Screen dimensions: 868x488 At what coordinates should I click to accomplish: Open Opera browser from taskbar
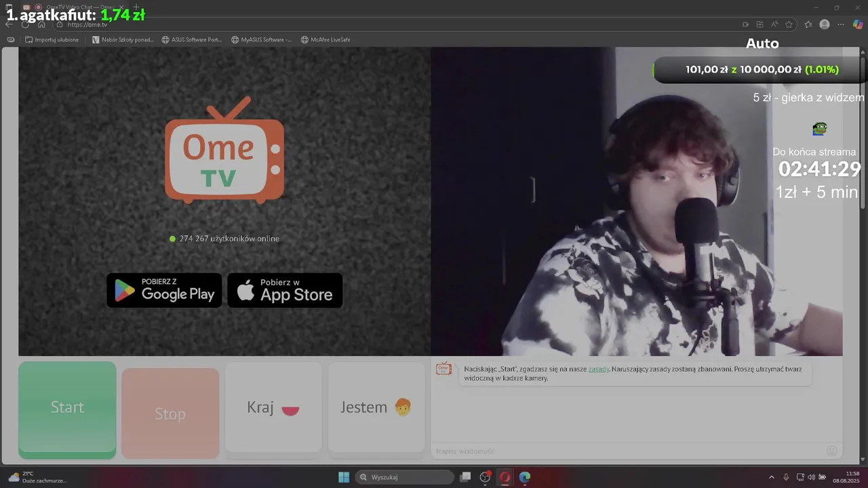(x=505, y=477)
